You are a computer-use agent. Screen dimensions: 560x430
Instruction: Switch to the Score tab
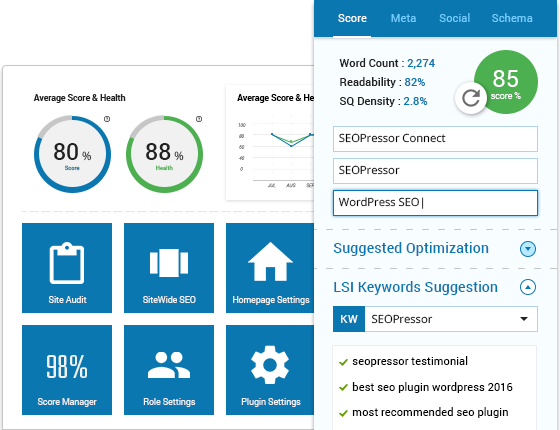pyautogui.click(x=352, y=18)
